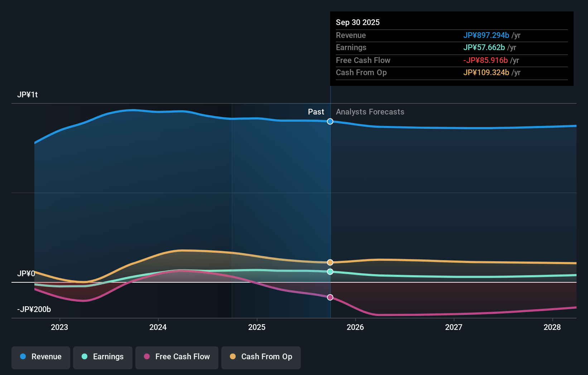Click the blue Revenue data point marker
Screen dimensions: 588x375
(x=330, y=122)
